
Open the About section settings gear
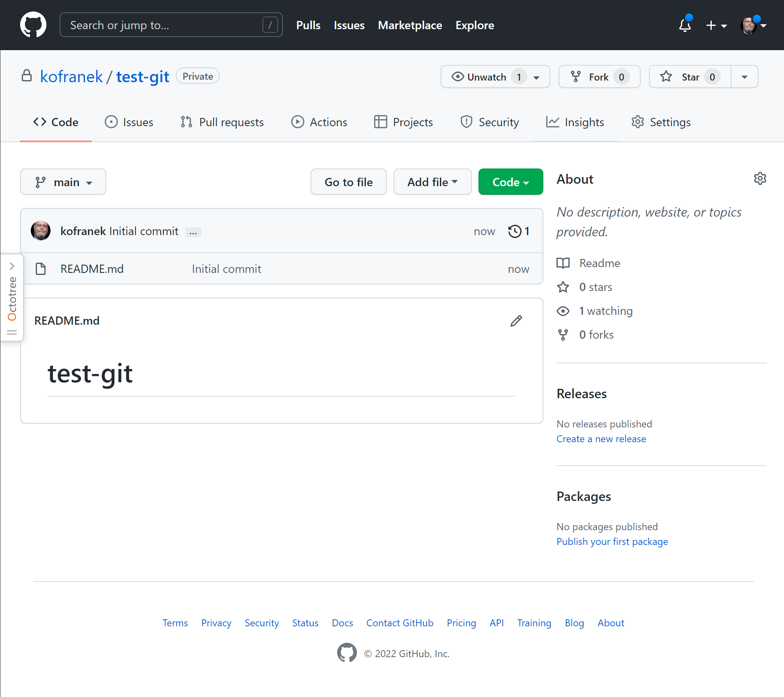point(760,179)
